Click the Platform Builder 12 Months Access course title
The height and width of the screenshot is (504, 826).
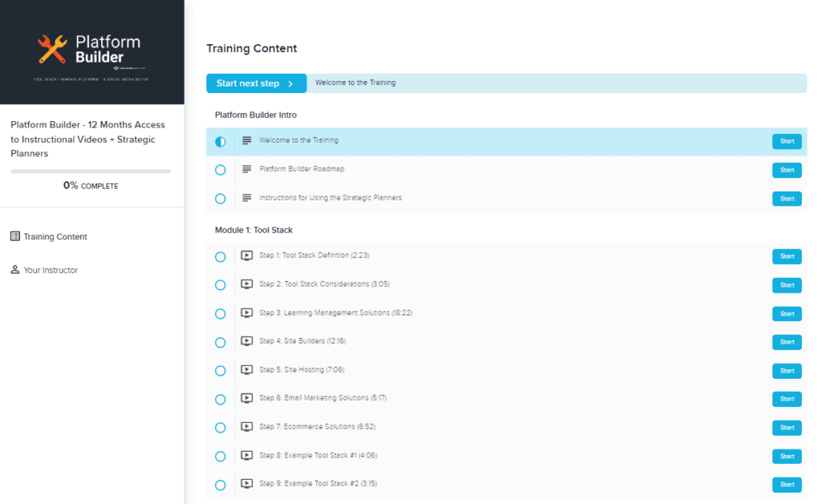click(88, 139)
